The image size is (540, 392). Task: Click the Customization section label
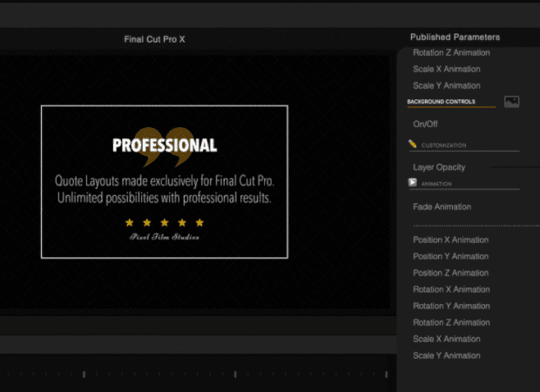(444, 145)
